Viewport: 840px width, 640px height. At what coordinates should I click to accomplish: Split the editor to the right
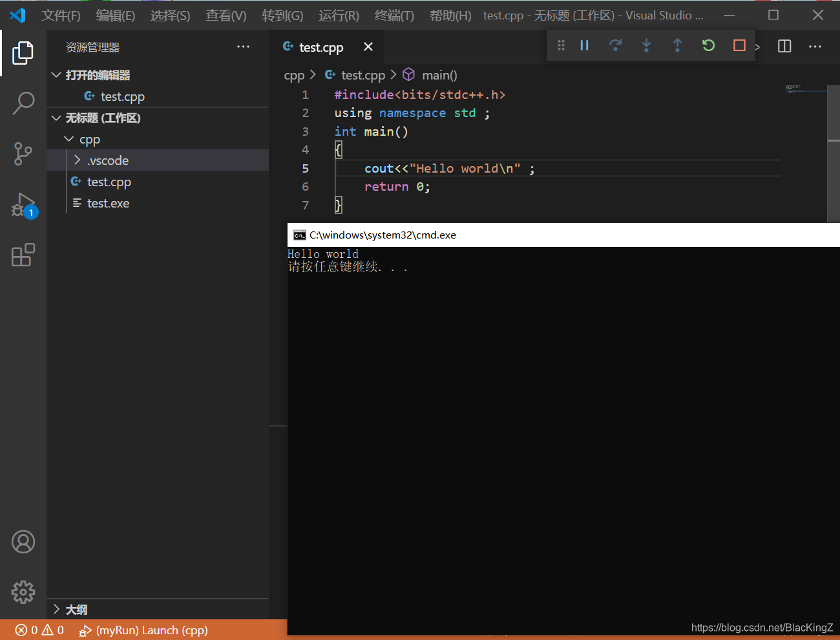(784, 46)
